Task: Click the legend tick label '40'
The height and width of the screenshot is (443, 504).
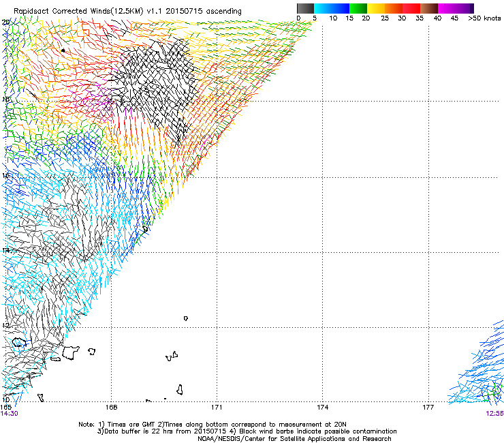Action: pyautogui.click(x=437, y=18)
